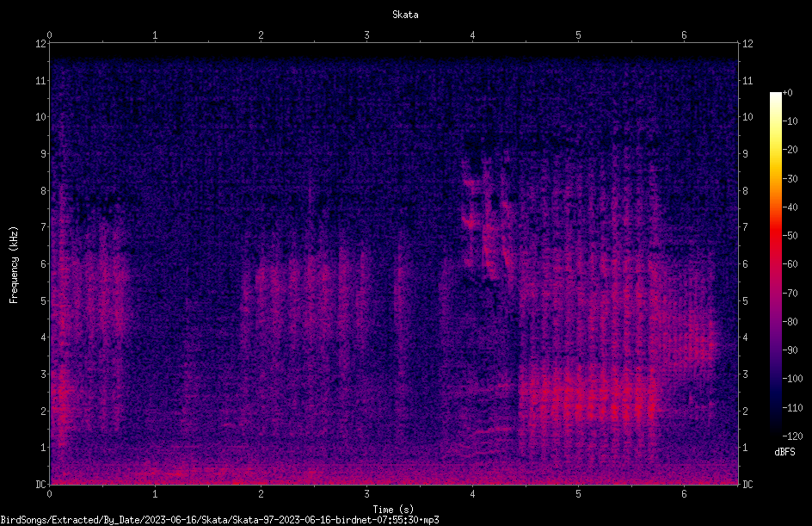
Task: Click the Skata title above the spectrogram
Action: point(405,15)
